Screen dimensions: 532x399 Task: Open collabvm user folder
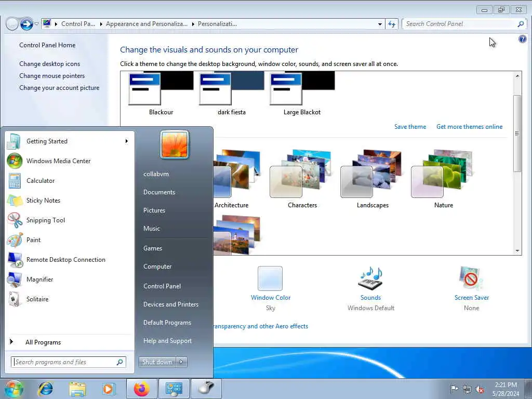pos(156,174)
